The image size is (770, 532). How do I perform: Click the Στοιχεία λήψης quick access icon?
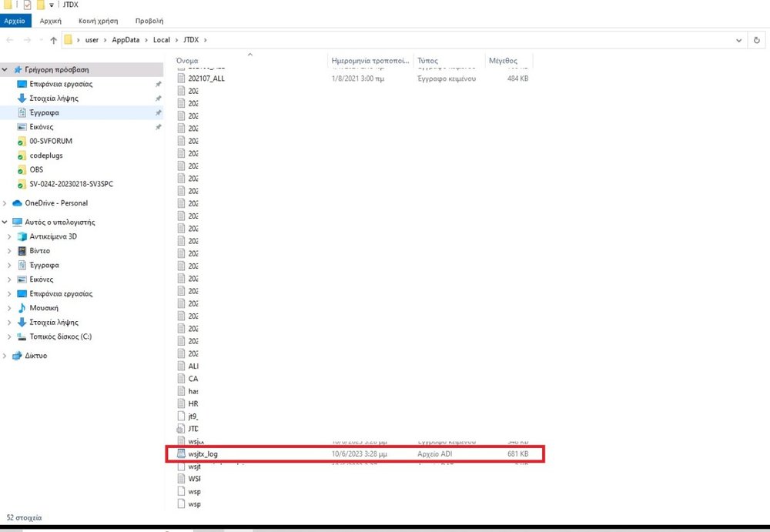click(x=22, y=99)
